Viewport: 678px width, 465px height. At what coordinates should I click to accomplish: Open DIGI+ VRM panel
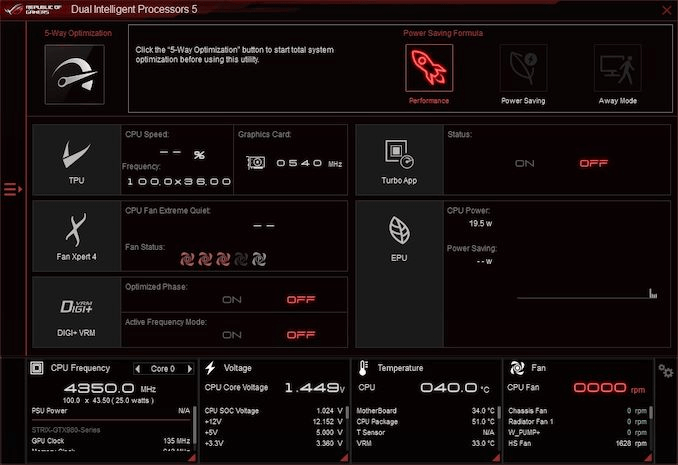77,312
